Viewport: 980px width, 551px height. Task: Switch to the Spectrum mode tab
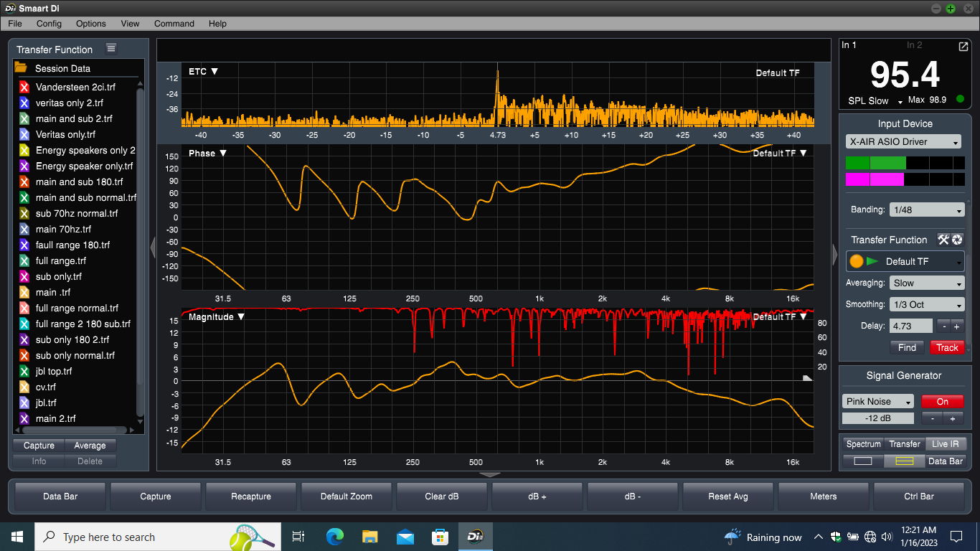click(863, 444)
